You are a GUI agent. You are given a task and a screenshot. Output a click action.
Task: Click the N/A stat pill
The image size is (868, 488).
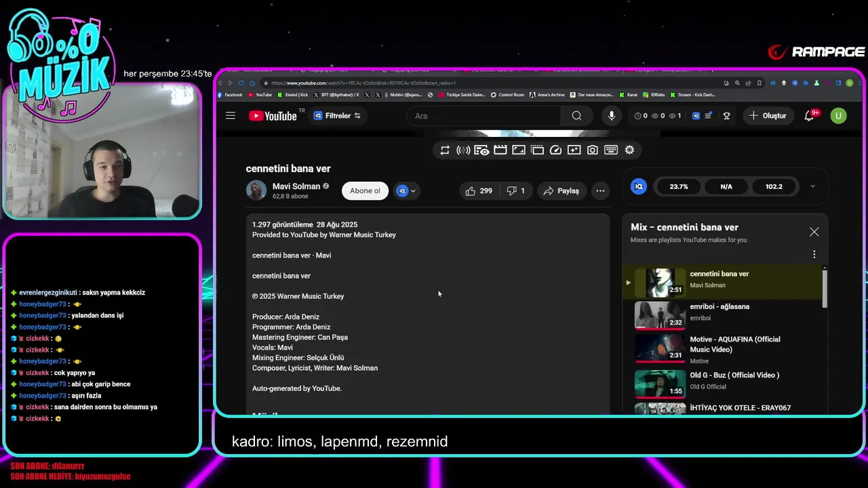click(726, 186)
